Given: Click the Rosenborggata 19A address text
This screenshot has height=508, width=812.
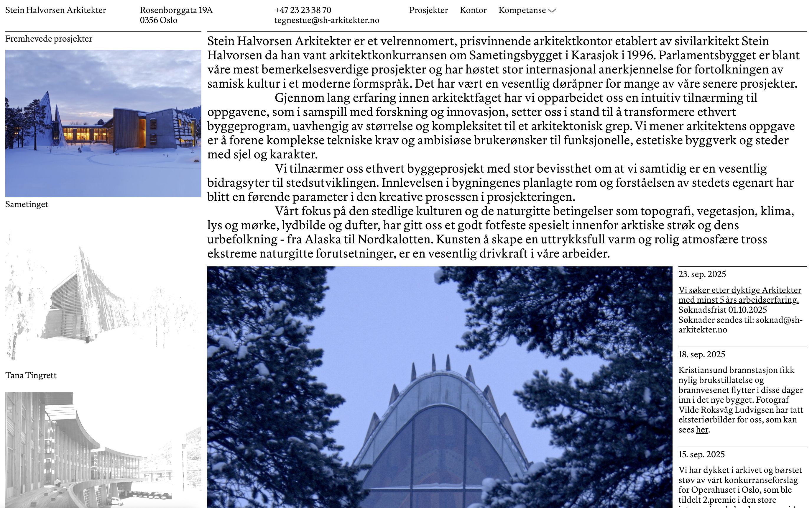Looking at the screenshot, I should [x=176, y=10].
